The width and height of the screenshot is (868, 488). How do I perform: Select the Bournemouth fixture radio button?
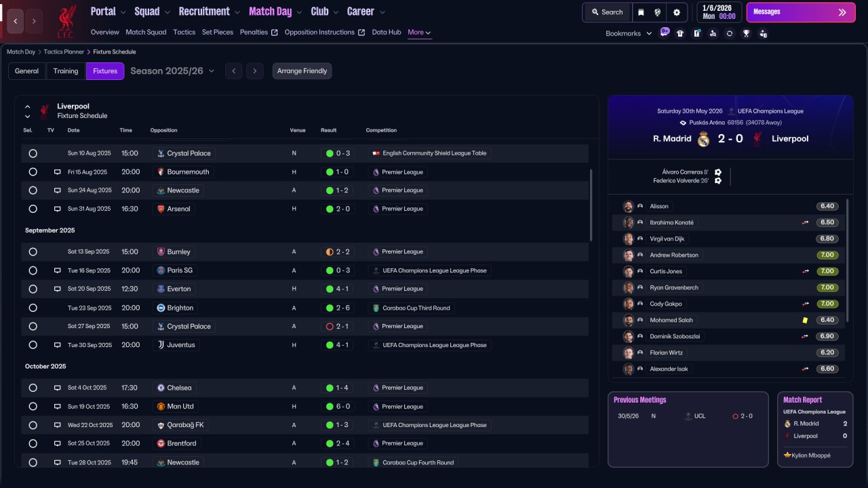pos(33,172)
